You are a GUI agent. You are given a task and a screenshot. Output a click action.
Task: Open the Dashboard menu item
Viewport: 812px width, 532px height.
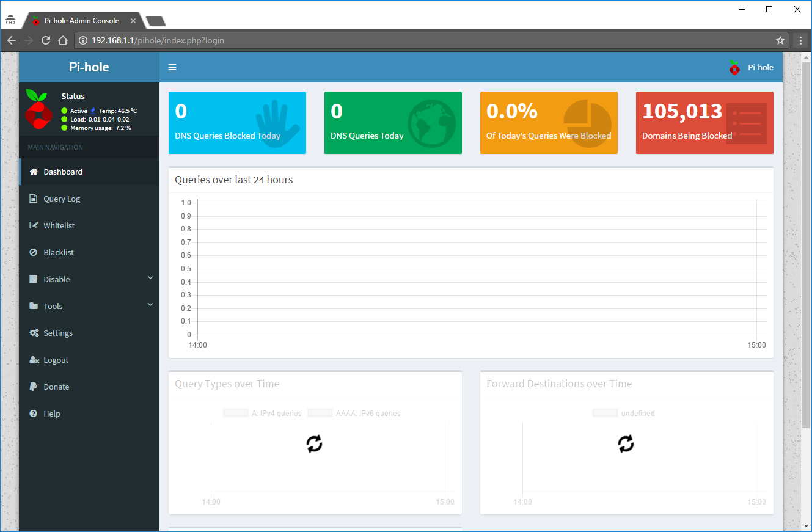[89, 172]
